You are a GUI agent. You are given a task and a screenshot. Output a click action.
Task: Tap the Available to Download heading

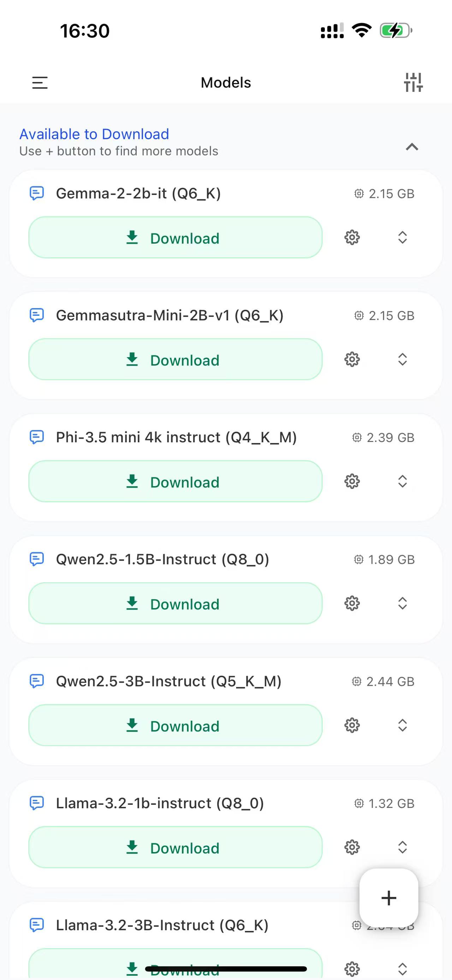(94, 134)
